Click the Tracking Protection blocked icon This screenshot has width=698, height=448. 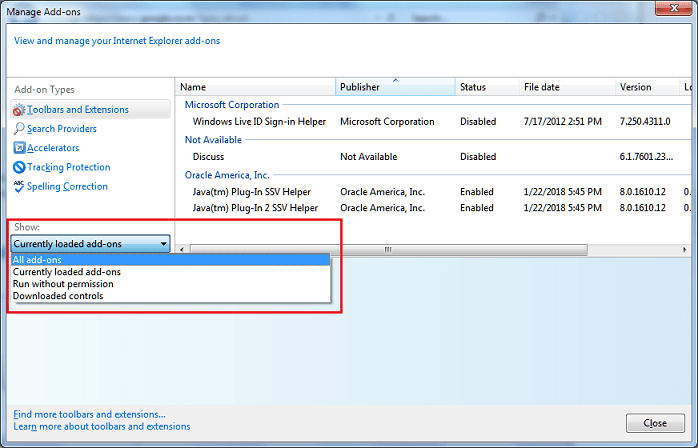19,167
